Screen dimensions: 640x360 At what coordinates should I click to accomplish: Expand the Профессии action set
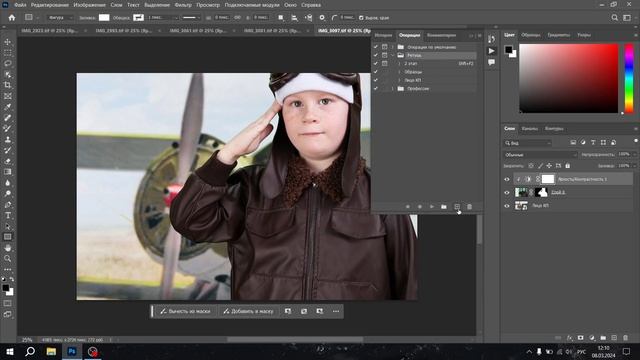click(x=393, y=88)
